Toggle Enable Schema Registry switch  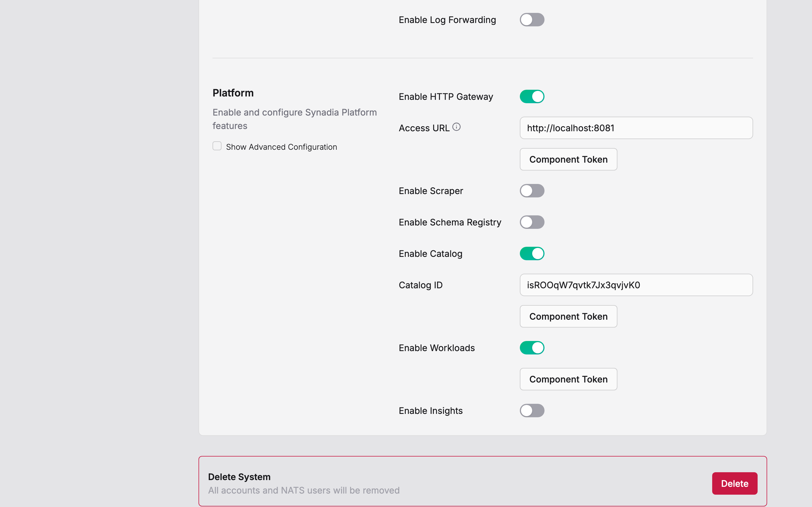click(x=532, y=222)
